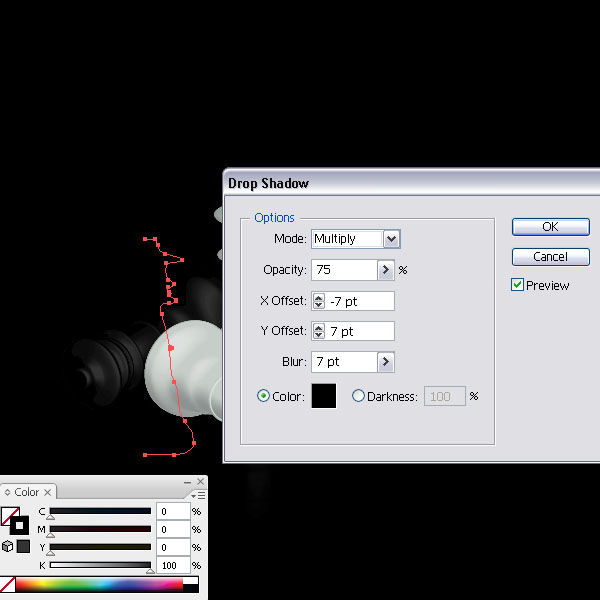Open the Opacity arrow popup slider
The height and width of the screenshot is (600, 600).
(386, 270)
